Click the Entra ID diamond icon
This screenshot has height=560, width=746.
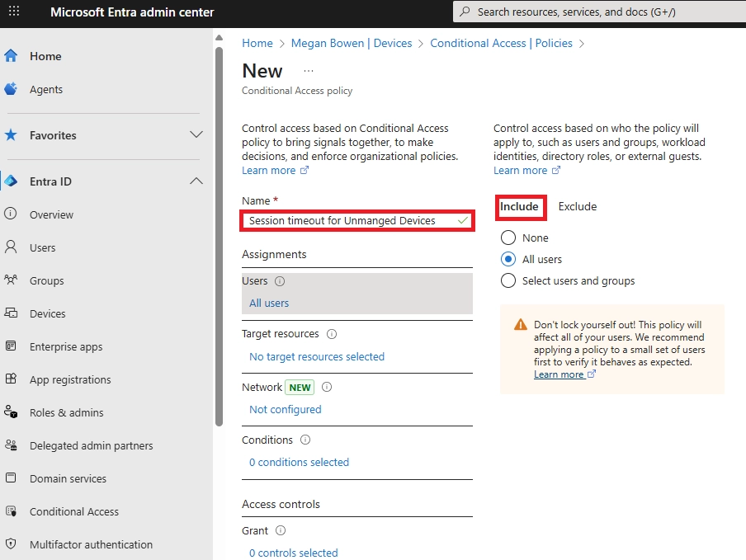click(x=11, y=181)
